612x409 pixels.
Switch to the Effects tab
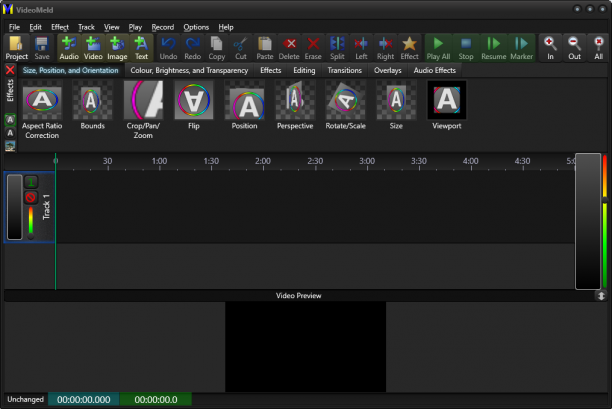pos(270,70)
